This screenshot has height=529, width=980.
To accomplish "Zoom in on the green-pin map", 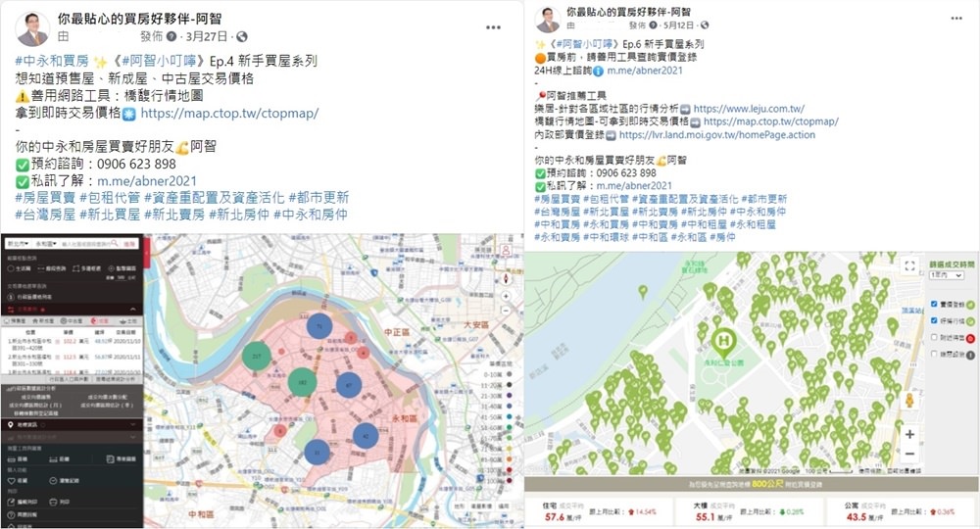I will tap(910, 434).
